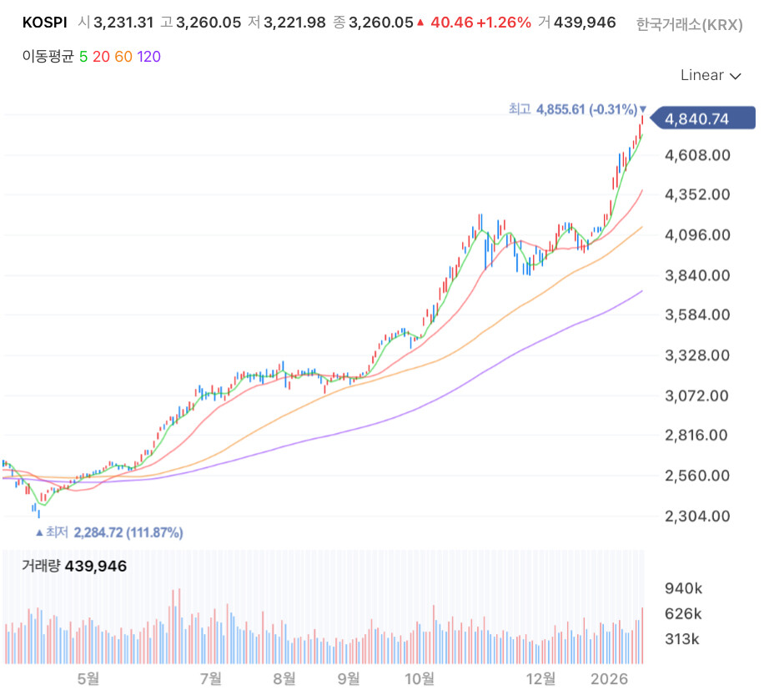Select the KOSPI index title

(45, 23)
